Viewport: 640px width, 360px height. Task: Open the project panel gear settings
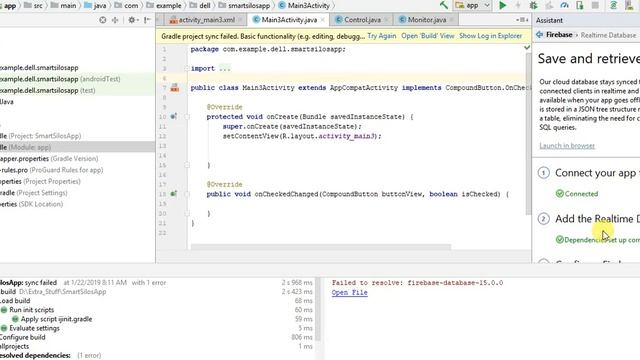pos(132,20)
